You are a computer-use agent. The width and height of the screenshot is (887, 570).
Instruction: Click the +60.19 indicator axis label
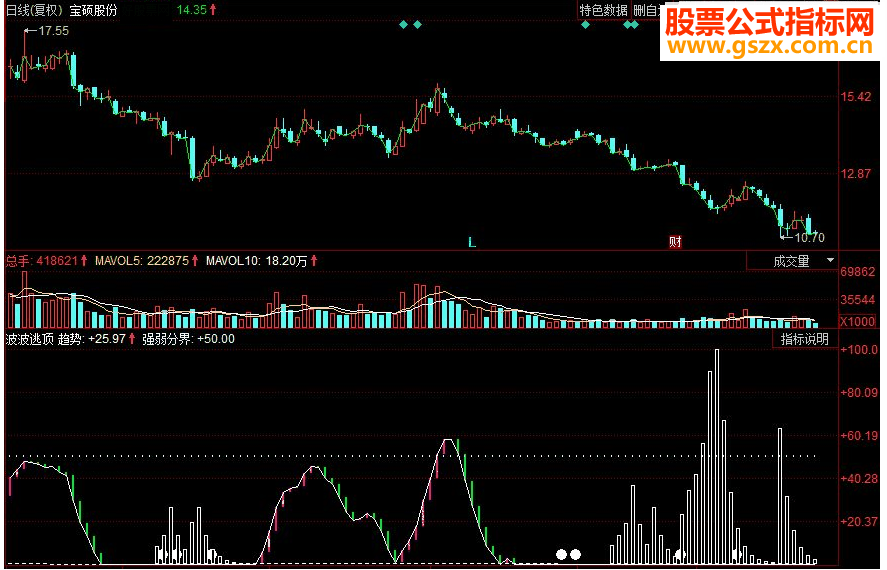(x=859, y=435)
